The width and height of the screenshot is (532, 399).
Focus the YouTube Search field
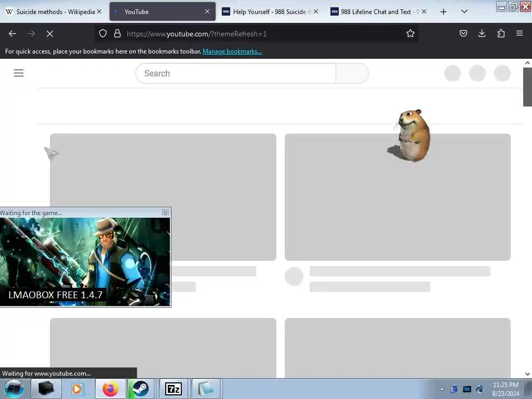coord(236,73)
